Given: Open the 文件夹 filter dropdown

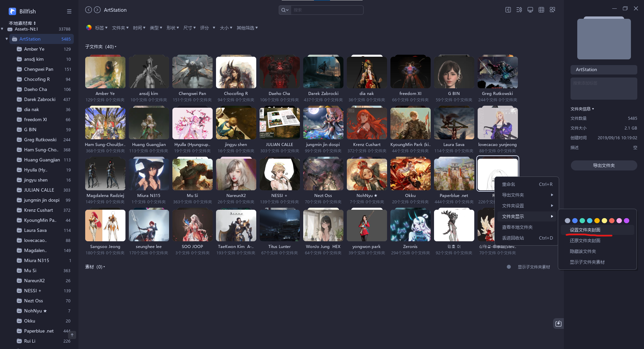Looking at the screenshot, I should tap(120, 28).
